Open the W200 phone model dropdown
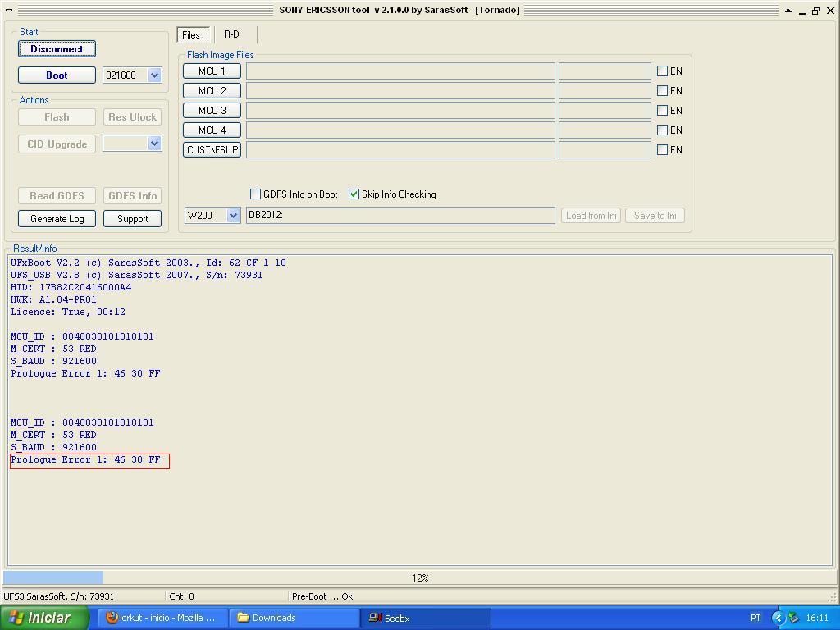The image size is (840, 630). coord(233,216)
